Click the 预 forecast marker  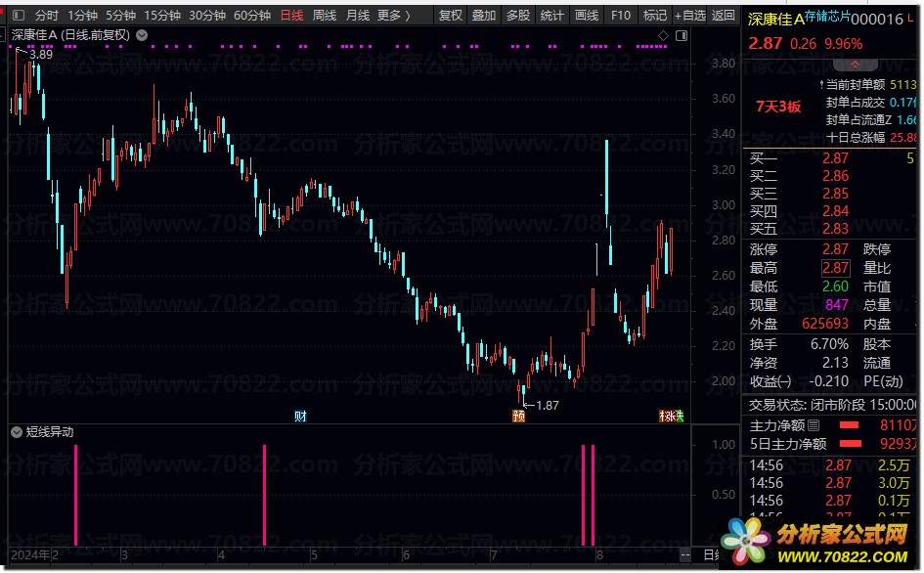(x=518, y=417)
